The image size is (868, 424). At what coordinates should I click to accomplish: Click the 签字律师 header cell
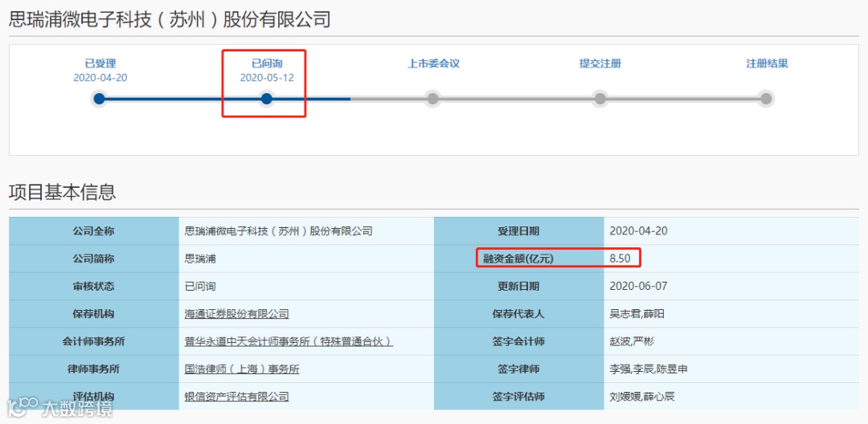click(518, 369)
